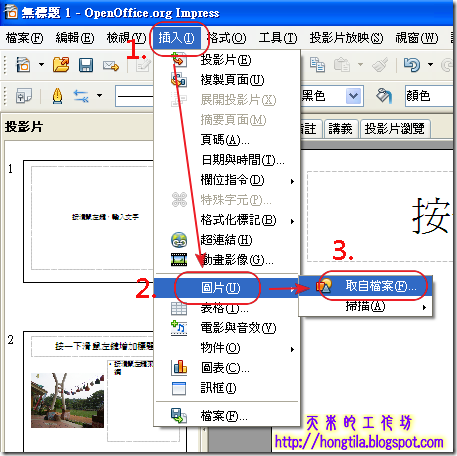Select the pen points edit tool icon
Viewport: 457px width, 456px height.
pyautogui.click(x=57, y=96)
